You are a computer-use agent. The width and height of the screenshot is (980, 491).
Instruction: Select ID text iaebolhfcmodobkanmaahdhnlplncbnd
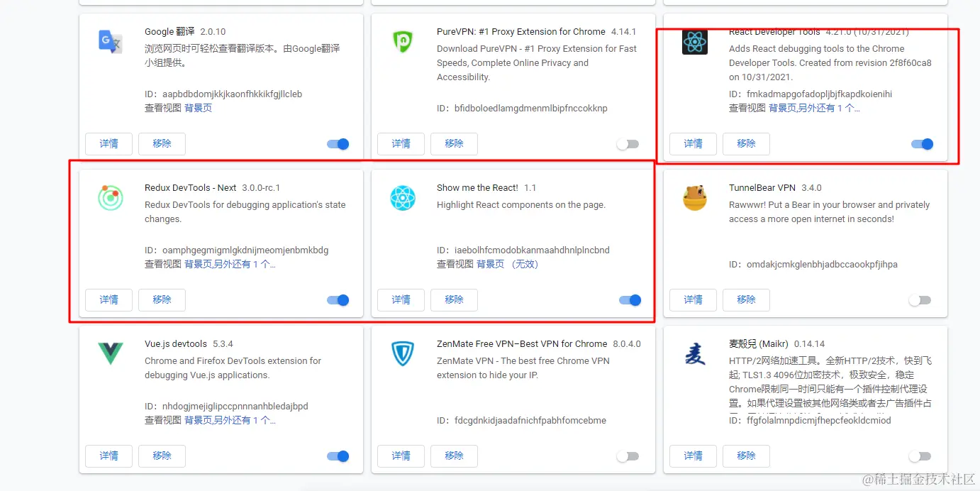(x=532, y=250)
